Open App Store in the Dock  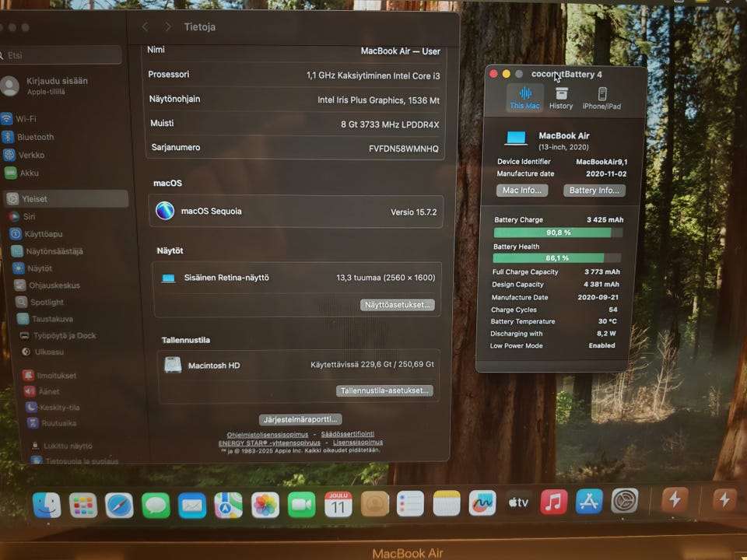click(589, 502)
